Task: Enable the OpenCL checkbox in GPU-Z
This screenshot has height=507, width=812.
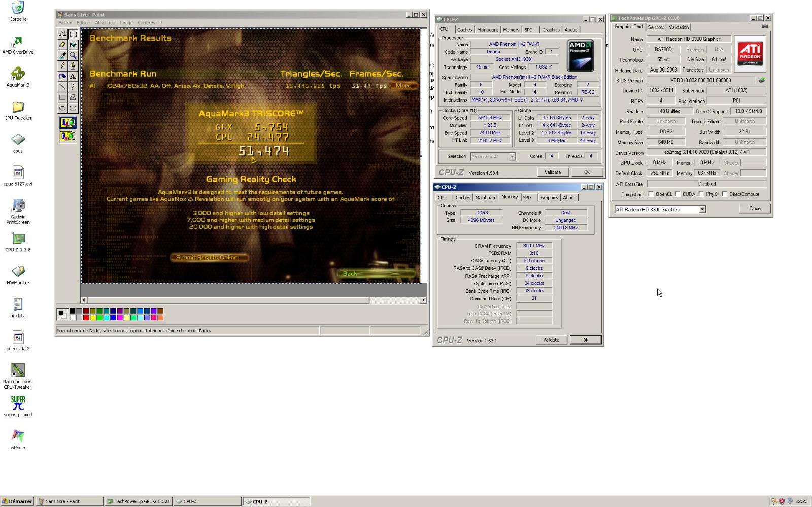Action: click(x=651, y=194)
